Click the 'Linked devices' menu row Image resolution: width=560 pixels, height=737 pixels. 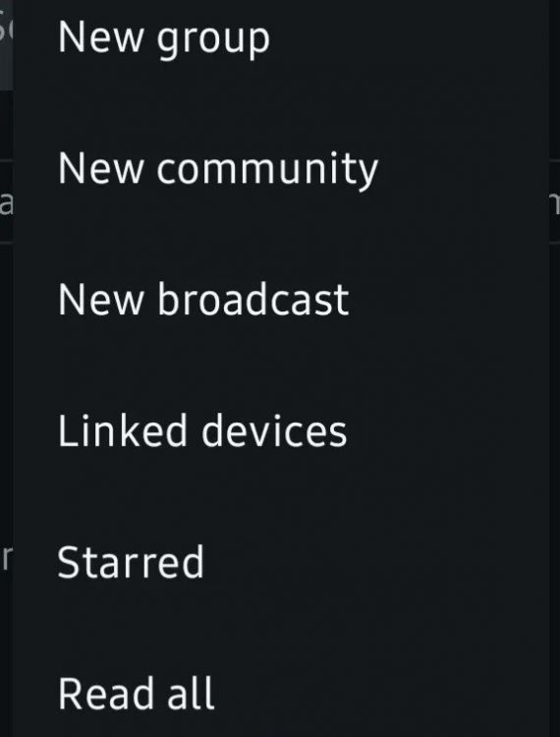pos(280,430)
